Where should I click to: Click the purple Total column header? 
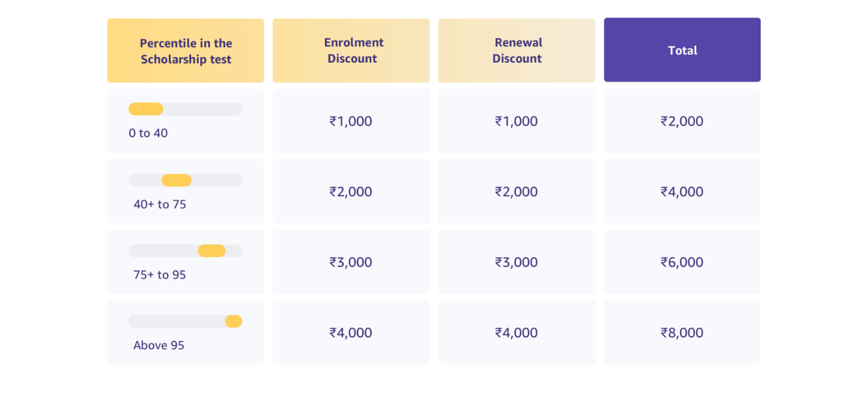682,51
